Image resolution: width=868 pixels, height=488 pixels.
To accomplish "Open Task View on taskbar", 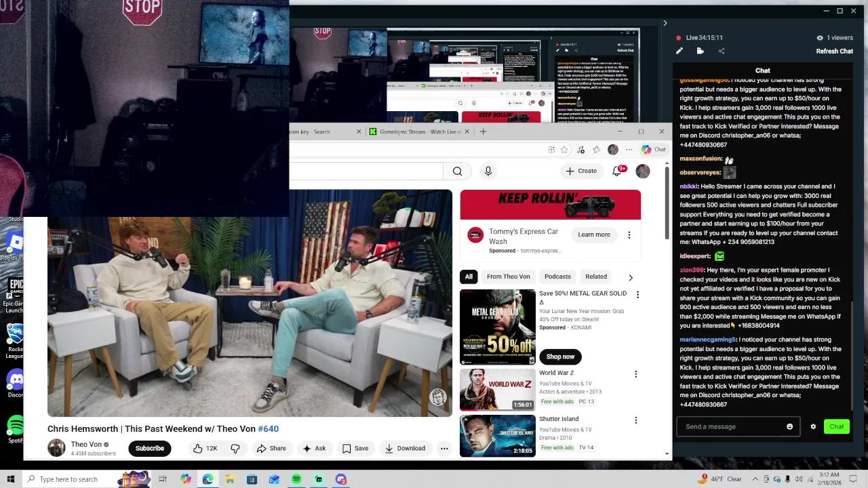I will 163,479.
